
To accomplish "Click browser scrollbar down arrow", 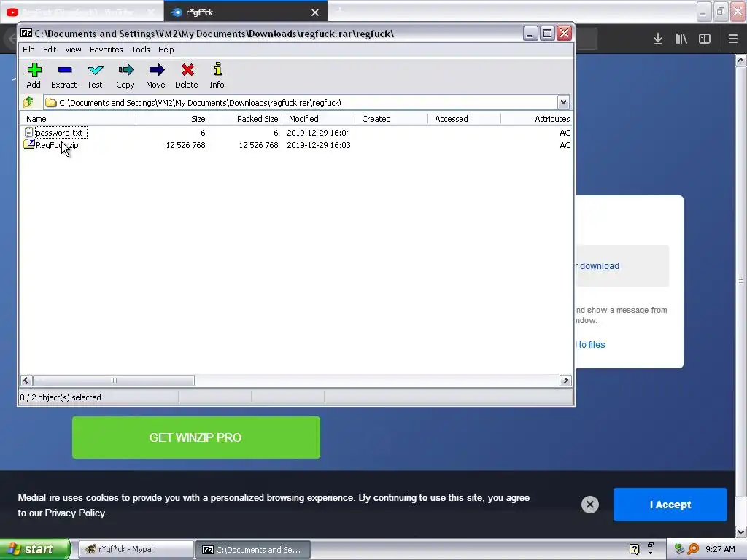I will (741, 532).
